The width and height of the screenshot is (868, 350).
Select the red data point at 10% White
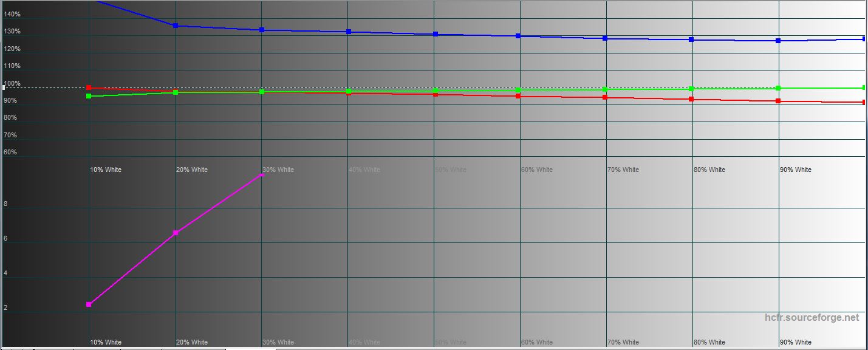(89, 88)
